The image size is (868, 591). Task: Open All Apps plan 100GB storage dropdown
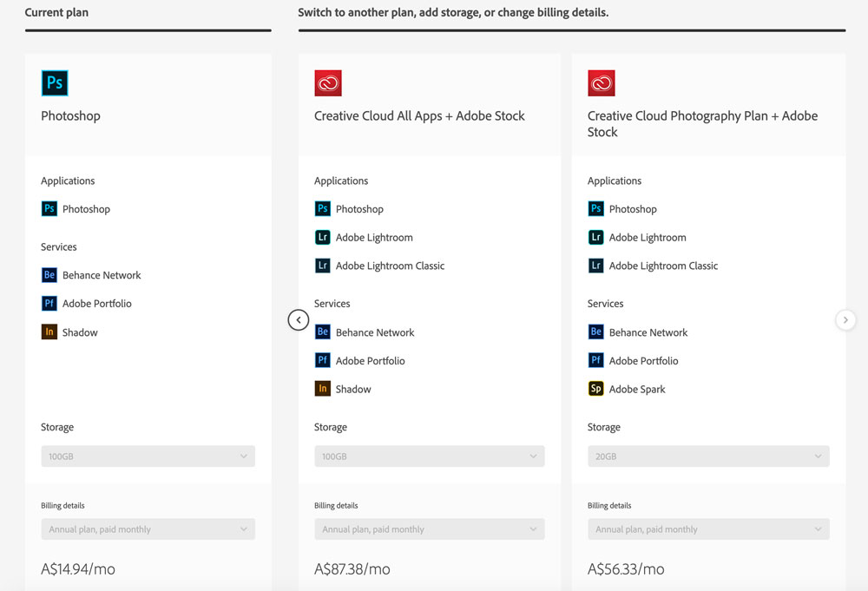pyautogui.click(x=430, y=456)
